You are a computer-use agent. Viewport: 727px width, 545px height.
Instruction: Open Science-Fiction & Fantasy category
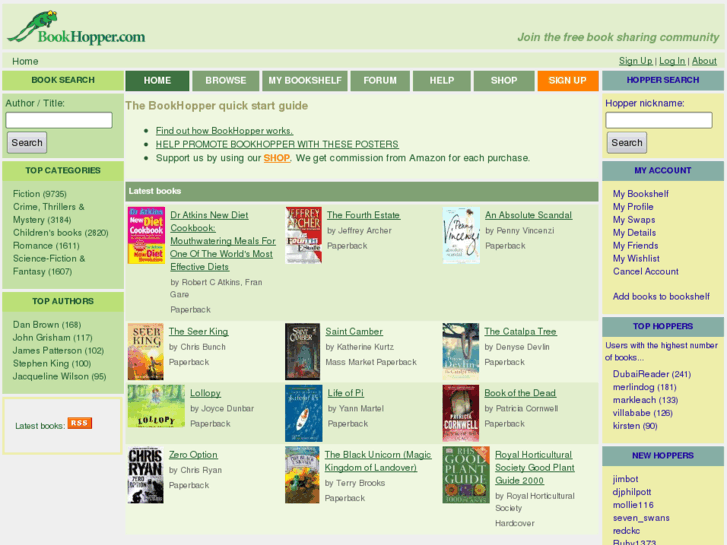click(49, 265)
